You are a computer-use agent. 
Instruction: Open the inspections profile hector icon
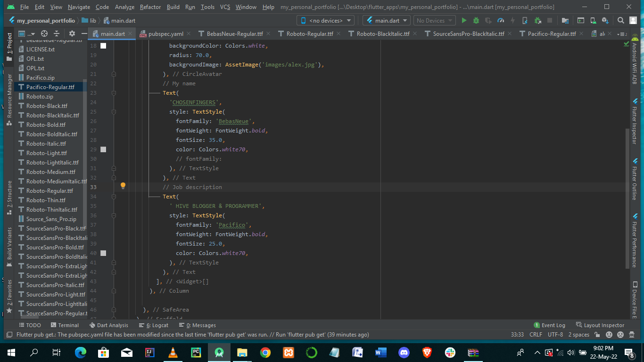tap(632, 335)
